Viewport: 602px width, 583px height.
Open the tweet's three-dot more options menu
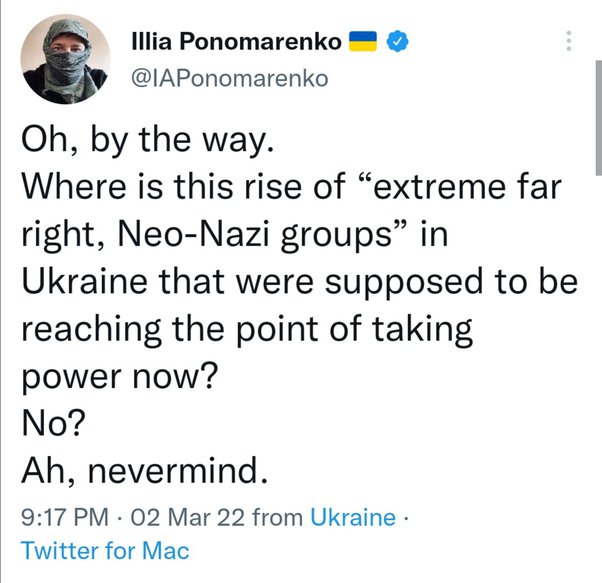tap(570, 41)
